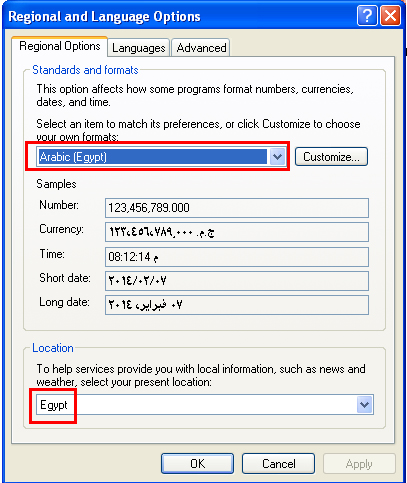
Task: Select the Time sample field
Action: point(237,257)
